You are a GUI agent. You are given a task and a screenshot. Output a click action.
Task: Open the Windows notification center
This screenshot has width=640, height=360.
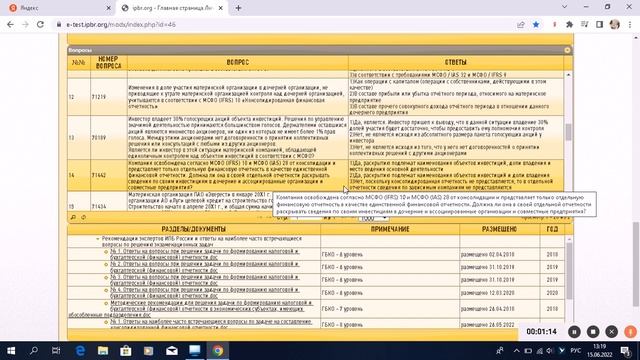pyautogui.click(x=626, y=351)
